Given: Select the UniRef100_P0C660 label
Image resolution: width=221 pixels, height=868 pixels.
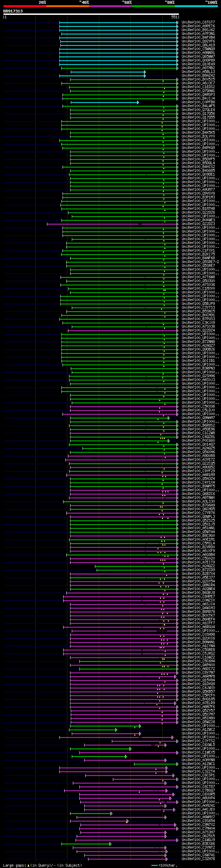Looking at the screenshot, I should (x=198, y=441).
